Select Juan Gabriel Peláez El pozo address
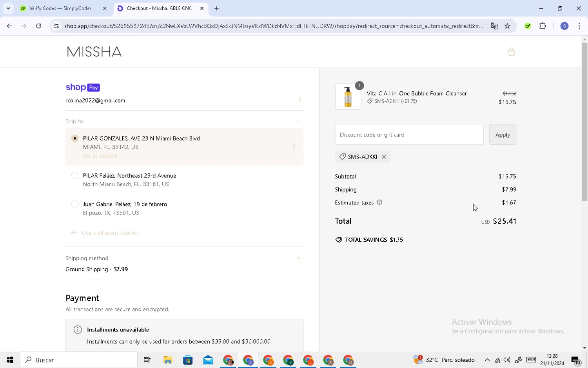The height and width of the screenshot is (368, 588). (x=75, y=204)
